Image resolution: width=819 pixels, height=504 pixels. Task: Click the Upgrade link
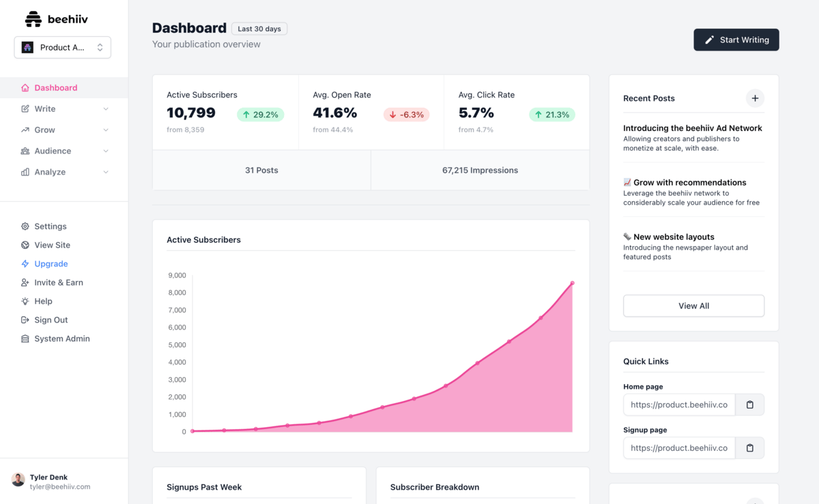pos(51,264)
